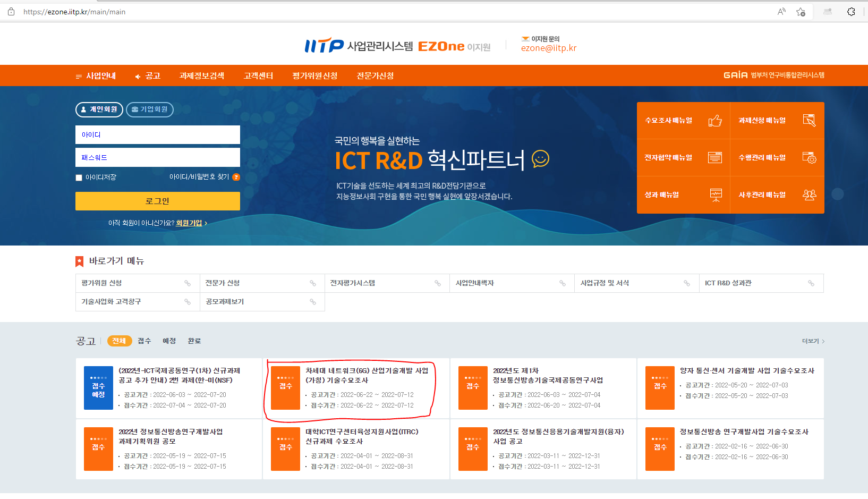Viewport: 868px width, 499px height.
Task: Click the 패스워드 input field
Action: [158, 157]
